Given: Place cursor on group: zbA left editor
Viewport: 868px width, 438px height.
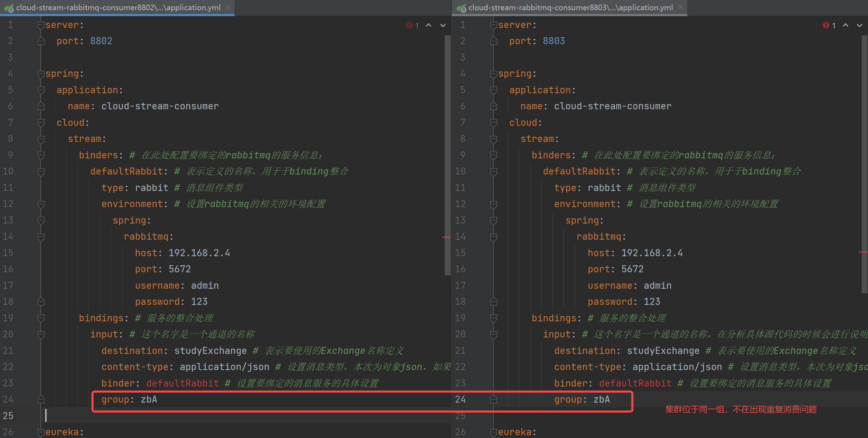Looking at the screenshot, I should click(x=129, y=399).
